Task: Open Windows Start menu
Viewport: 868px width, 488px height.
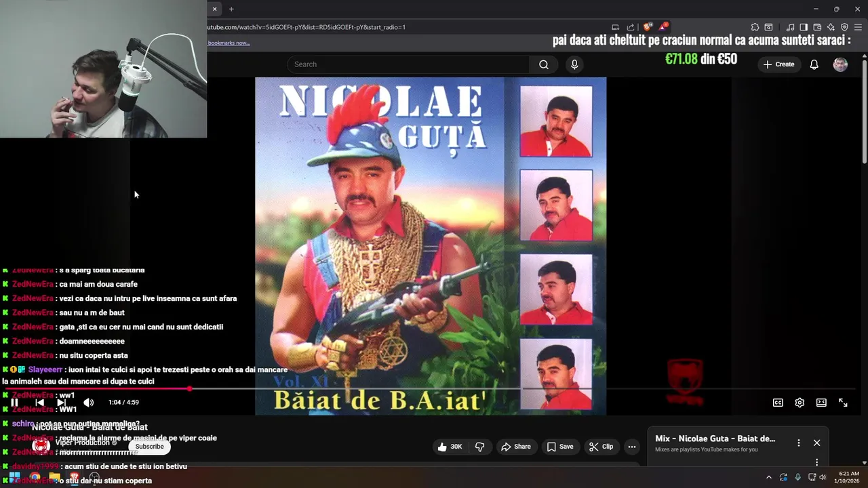Action: pos(14,477)
